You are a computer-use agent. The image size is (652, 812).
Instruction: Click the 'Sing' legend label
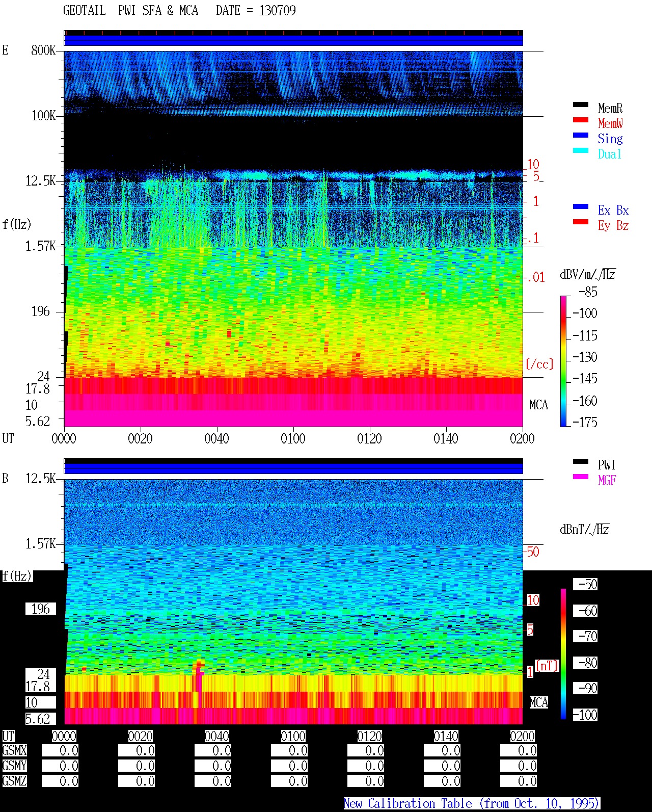tap(610, 139)
